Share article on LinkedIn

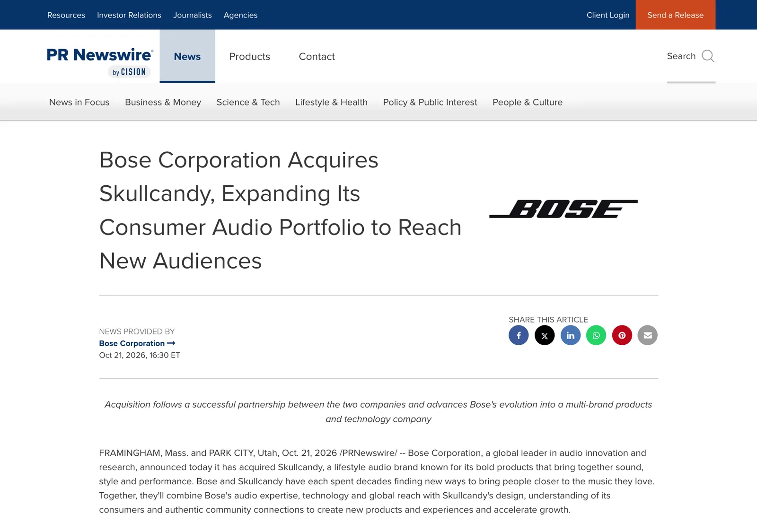571,335
